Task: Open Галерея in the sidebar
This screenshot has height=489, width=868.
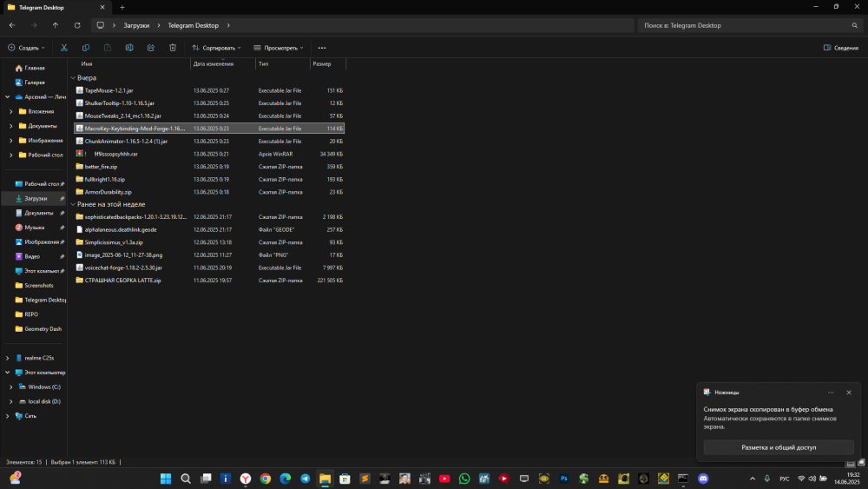Action: pyautogui.click(x=35, y=83)
